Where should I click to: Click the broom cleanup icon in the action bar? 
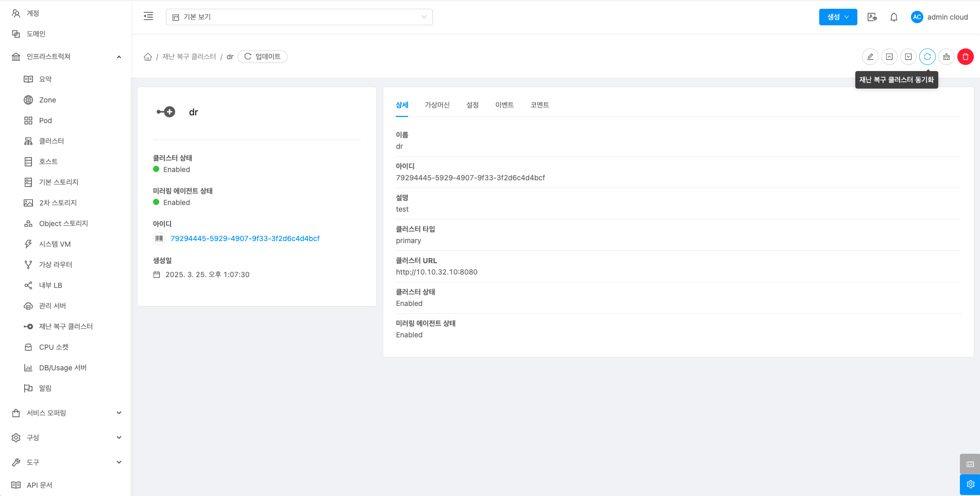pos(946,57)
